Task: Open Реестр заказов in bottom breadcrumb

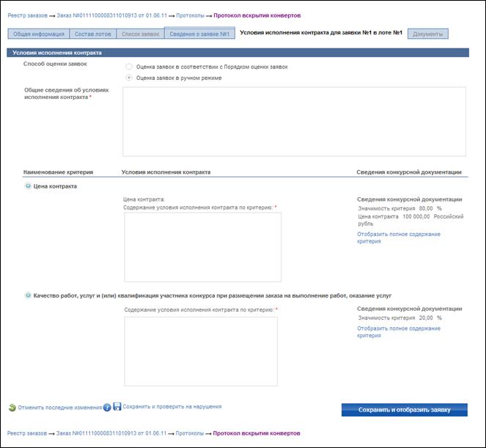Action: tap(27, 433)
